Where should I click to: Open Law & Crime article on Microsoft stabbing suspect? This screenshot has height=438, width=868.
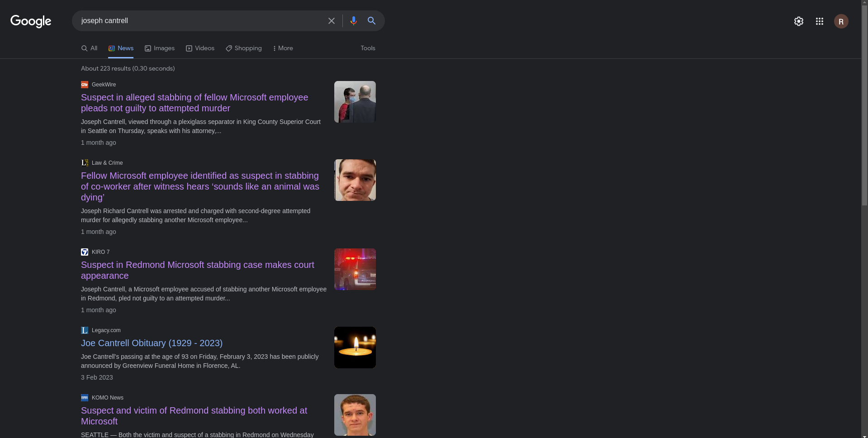(x=200, y=186)
